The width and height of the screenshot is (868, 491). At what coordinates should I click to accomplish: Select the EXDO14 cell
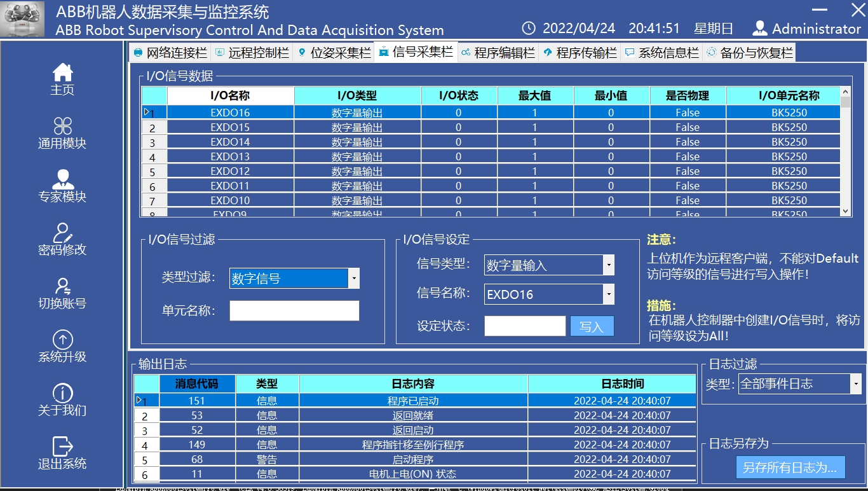pyautogui.click(x=230, y=142)
